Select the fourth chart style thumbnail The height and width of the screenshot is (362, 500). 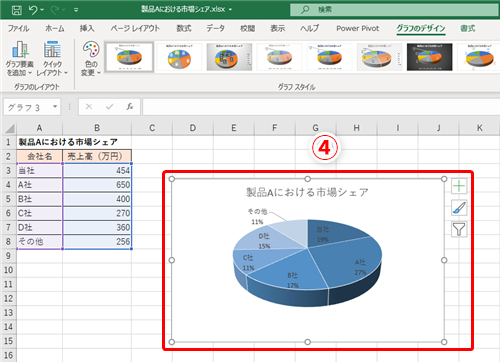coord(279,57)
